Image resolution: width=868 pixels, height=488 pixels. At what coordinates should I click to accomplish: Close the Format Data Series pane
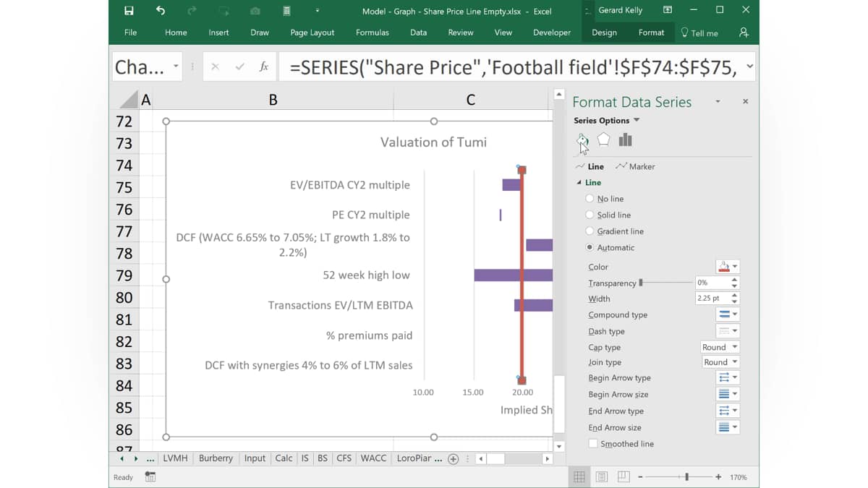[745, 102]
